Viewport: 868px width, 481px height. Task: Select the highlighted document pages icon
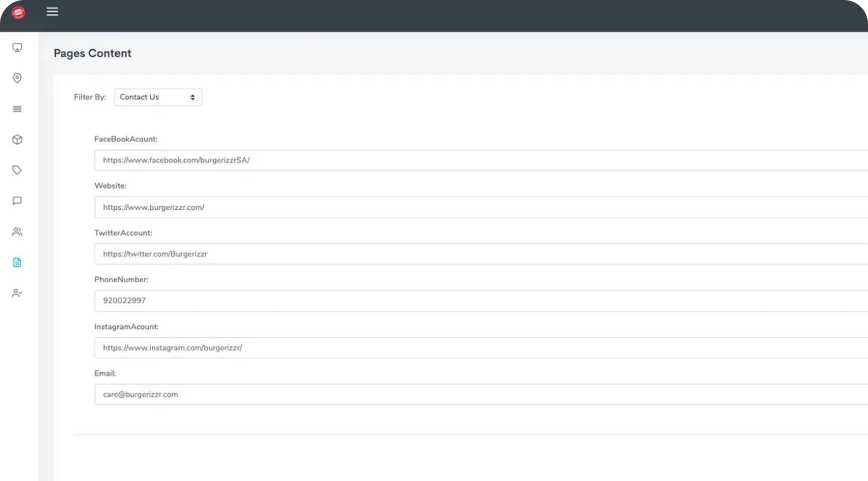(17, 263)
